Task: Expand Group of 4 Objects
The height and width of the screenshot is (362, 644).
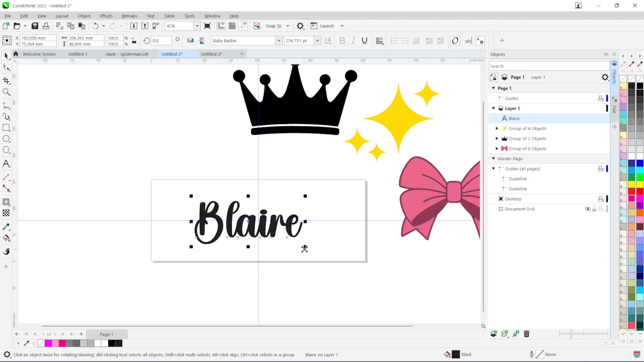Action: point(497,128)
